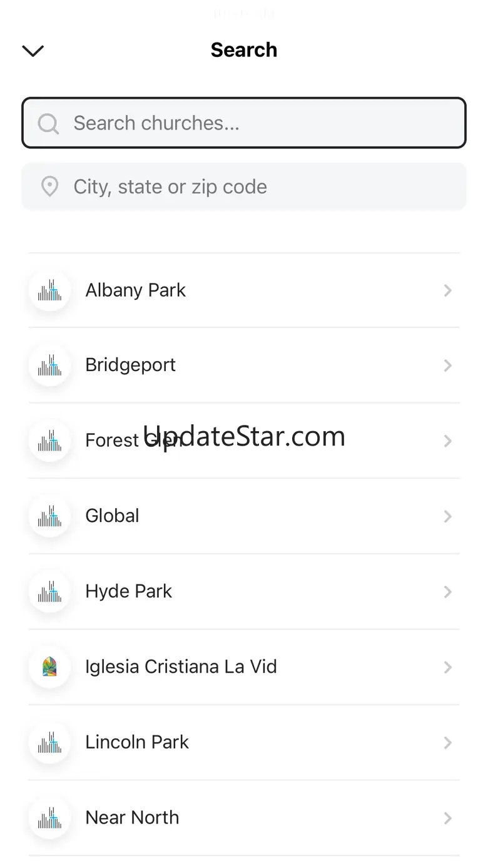Tap the Bridgeport church logo icon
Viewport: 488px width, 868px height.
tap(49, 365)
